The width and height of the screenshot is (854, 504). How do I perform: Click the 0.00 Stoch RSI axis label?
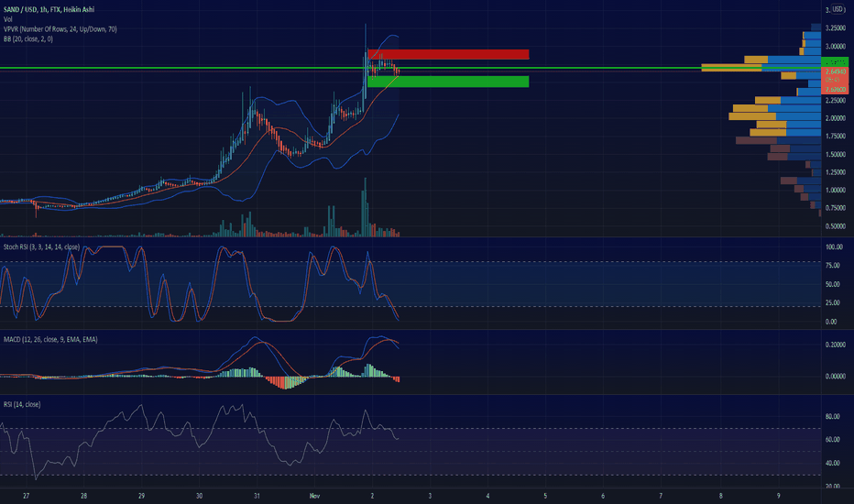point(831,322)
